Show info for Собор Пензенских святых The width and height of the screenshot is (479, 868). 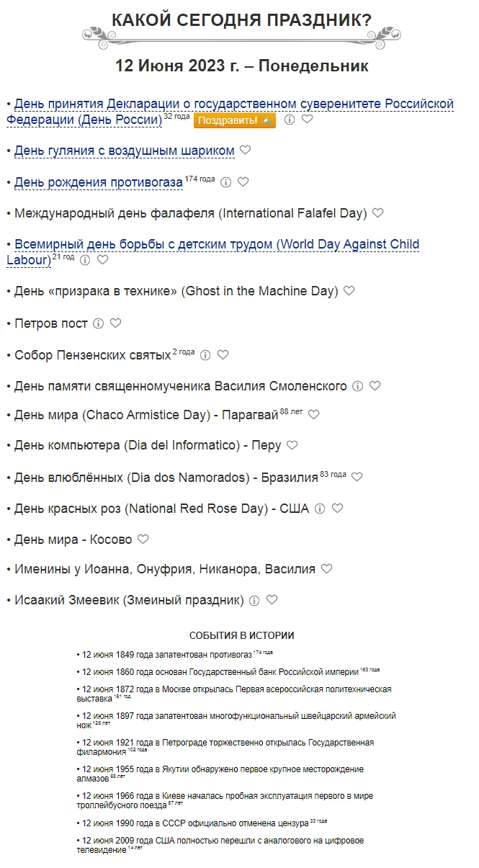(205, 354)
